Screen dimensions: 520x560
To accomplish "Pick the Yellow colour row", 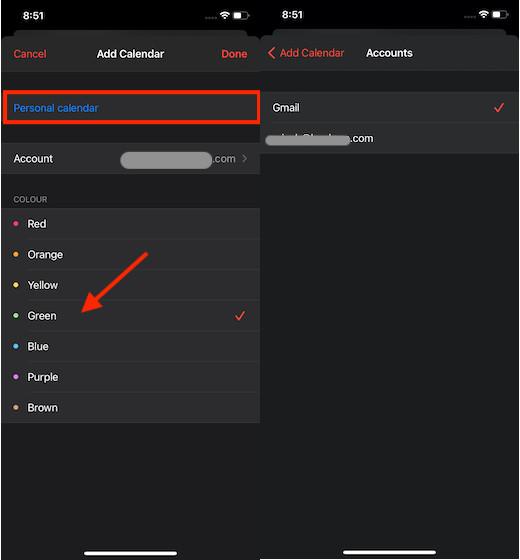I will pos(131,285).
